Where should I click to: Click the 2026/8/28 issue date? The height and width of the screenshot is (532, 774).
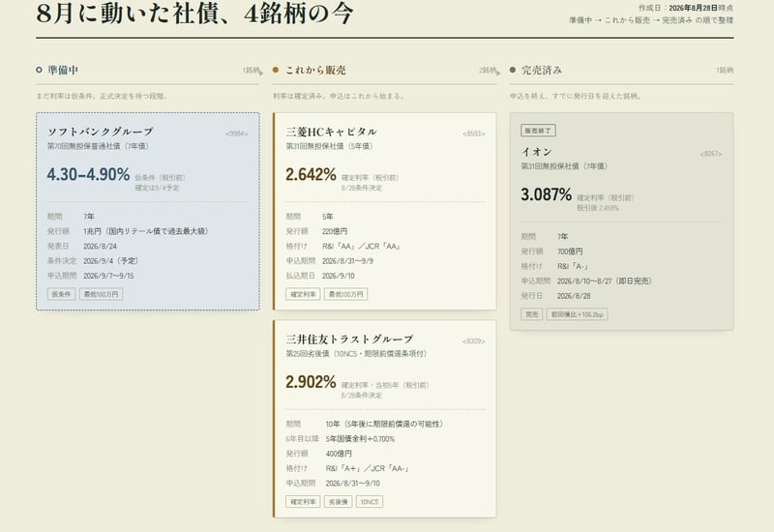574,296
